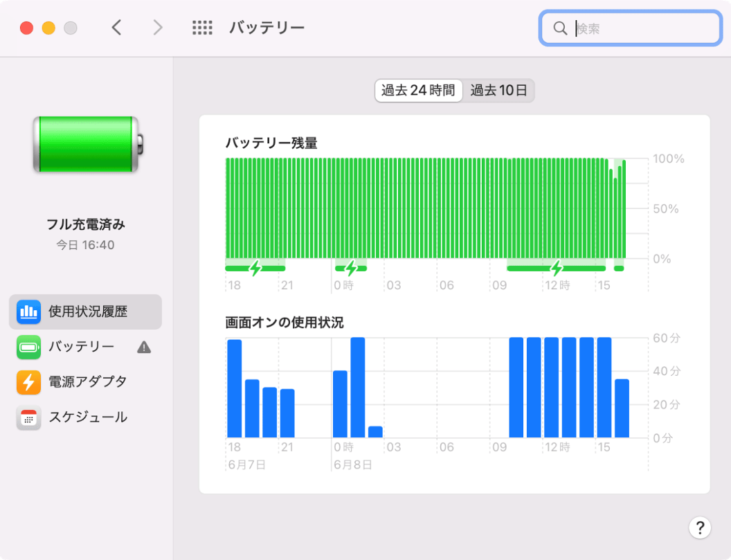Click the warning triangle next to バッテリー

[x=144, y=347]
